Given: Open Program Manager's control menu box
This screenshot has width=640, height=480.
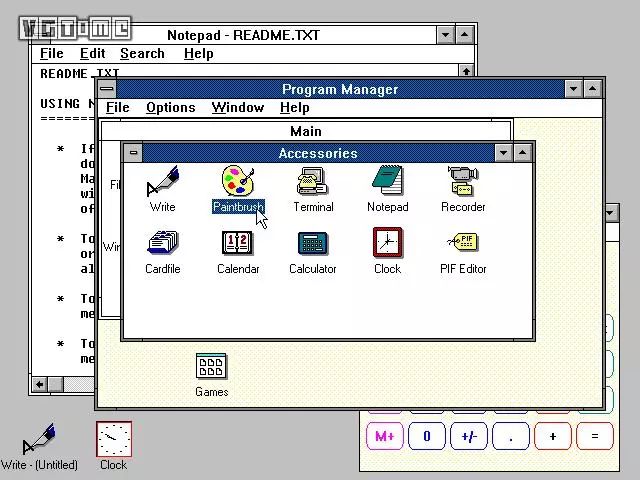Looking at the screenshot, I should [x=107, y=89].
